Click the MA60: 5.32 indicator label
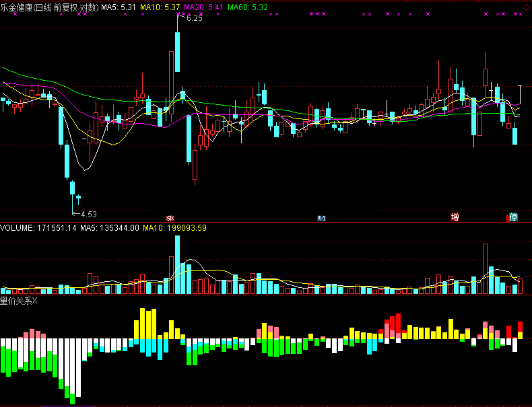This screenshot has width=532, height=407. tap(248, 7)
